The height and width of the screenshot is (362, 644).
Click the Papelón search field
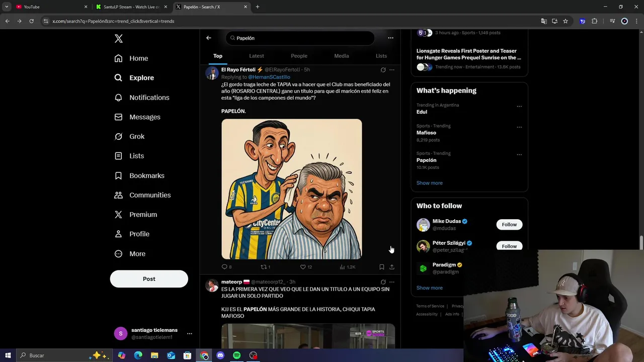click(300, 38)
